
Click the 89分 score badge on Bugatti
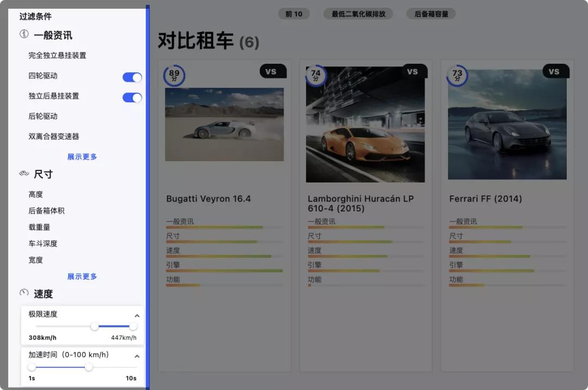[x=175, y=76]
